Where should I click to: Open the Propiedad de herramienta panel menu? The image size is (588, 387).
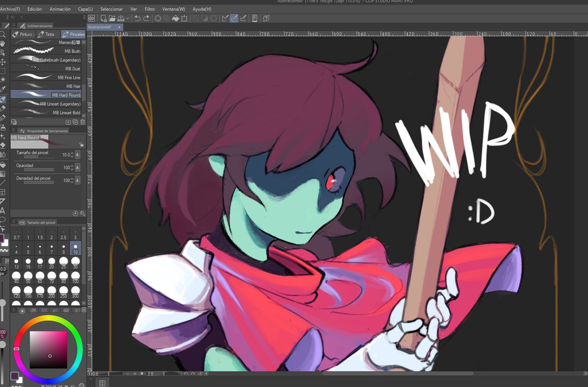13,130
